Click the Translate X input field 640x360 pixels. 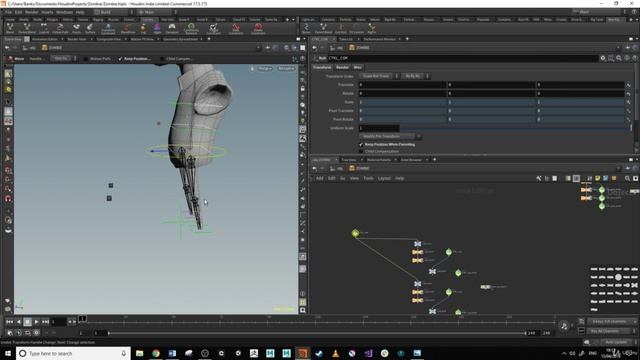coord(402,84)
